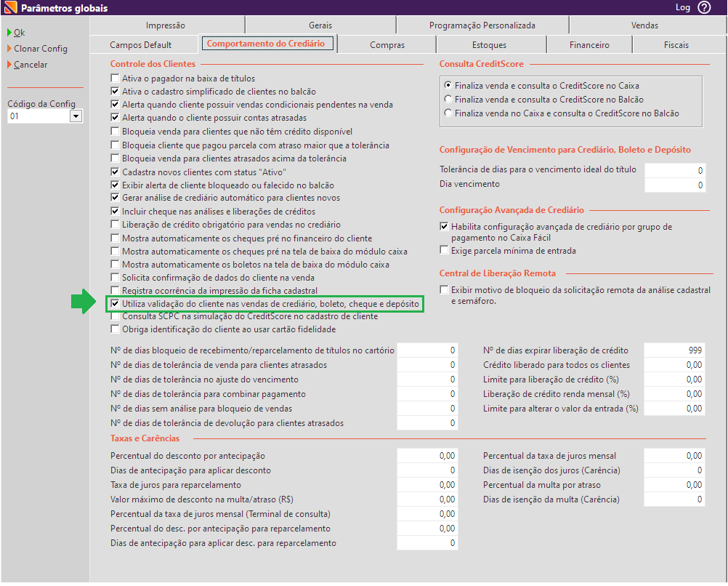Select 'Finaliza venda e consulta o CreditScore no Caixa'

tap(448, 85)
